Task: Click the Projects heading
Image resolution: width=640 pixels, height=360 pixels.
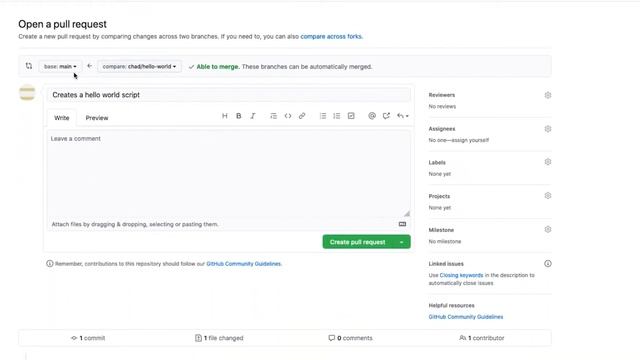Action: point(439,196)
